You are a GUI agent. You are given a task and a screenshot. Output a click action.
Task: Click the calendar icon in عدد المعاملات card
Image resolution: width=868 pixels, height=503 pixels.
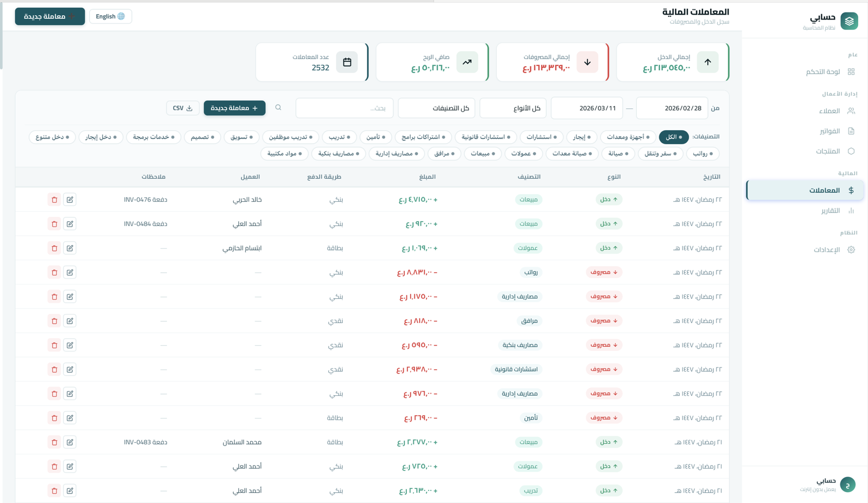347,62
